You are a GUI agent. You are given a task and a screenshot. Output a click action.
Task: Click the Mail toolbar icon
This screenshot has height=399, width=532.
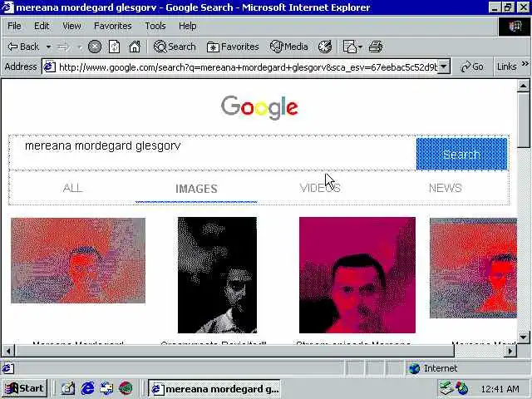click(349, 47)
